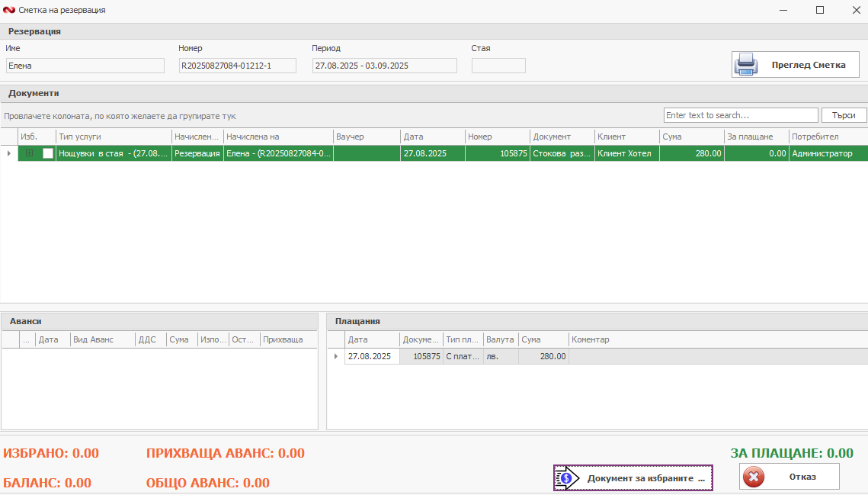Click the dollar arrow icon for document

click(x=565, y=478)
